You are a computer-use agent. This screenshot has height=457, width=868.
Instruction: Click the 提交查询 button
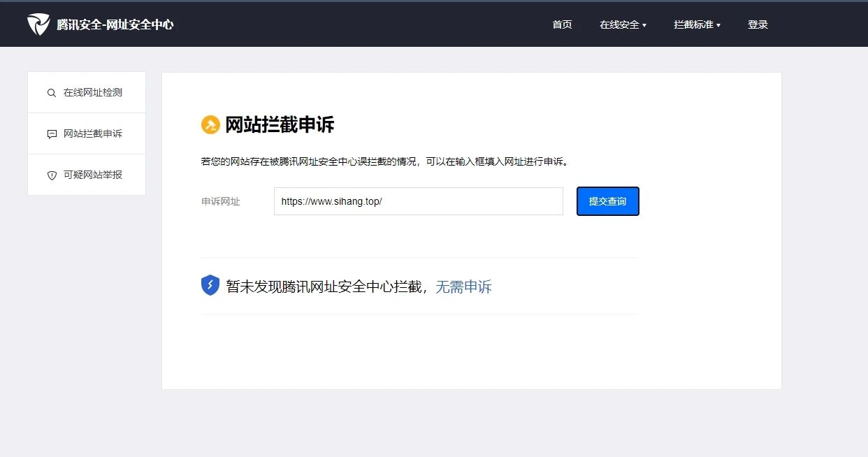click(x=608, y=201)
